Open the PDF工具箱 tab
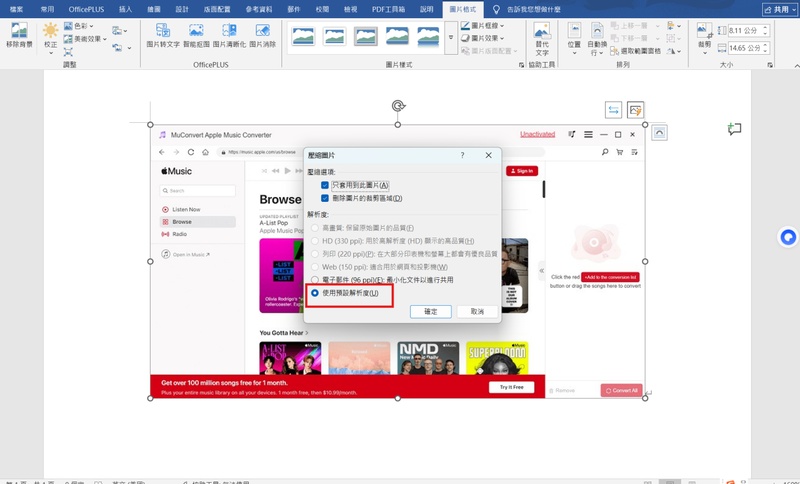The image size is (800, 484). 388,9
